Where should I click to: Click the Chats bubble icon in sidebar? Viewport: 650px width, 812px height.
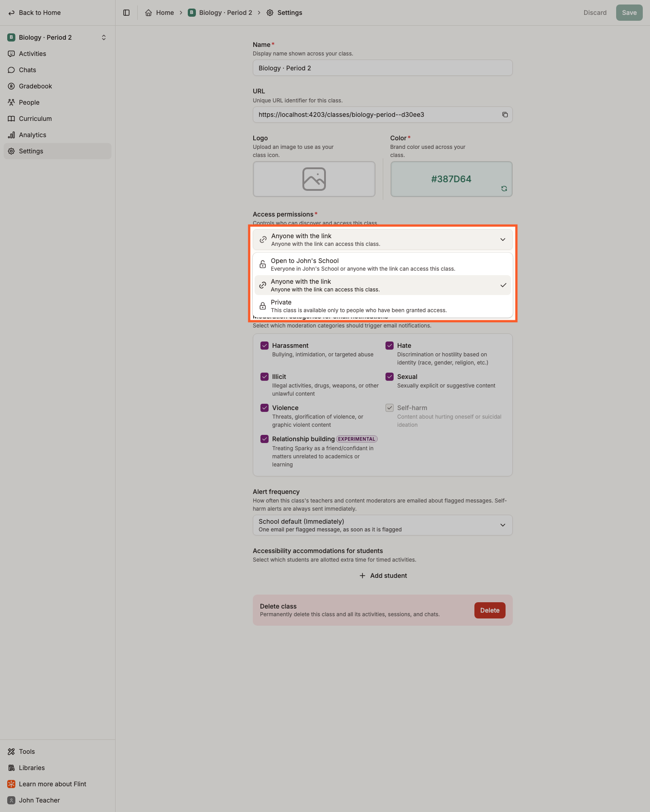(11, 70)
